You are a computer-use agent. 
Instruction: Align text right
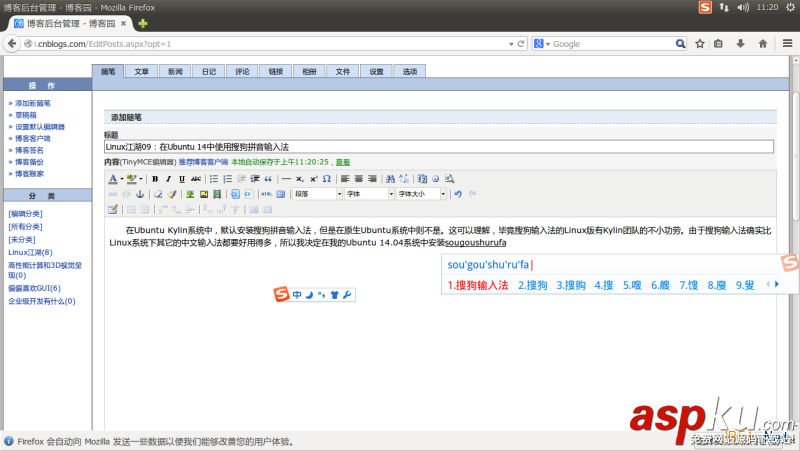click(x=372, y=179)
